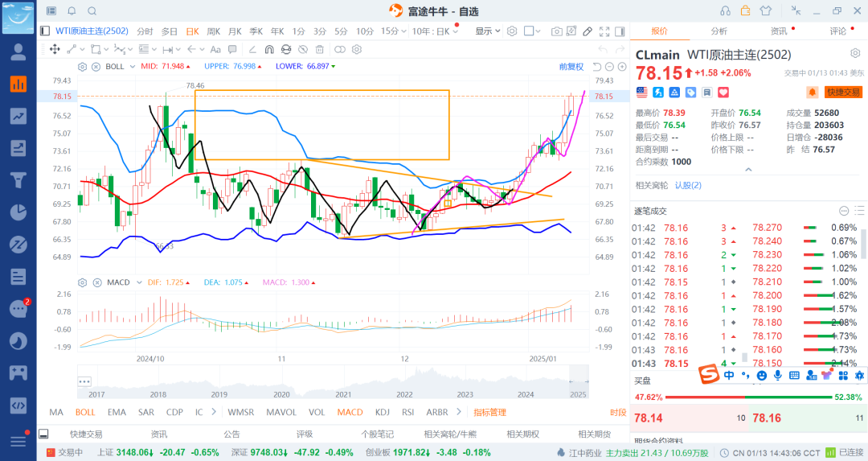Toggle the MACD indicator in bottom bar
868x461 pixels.
tap(350, 412)
